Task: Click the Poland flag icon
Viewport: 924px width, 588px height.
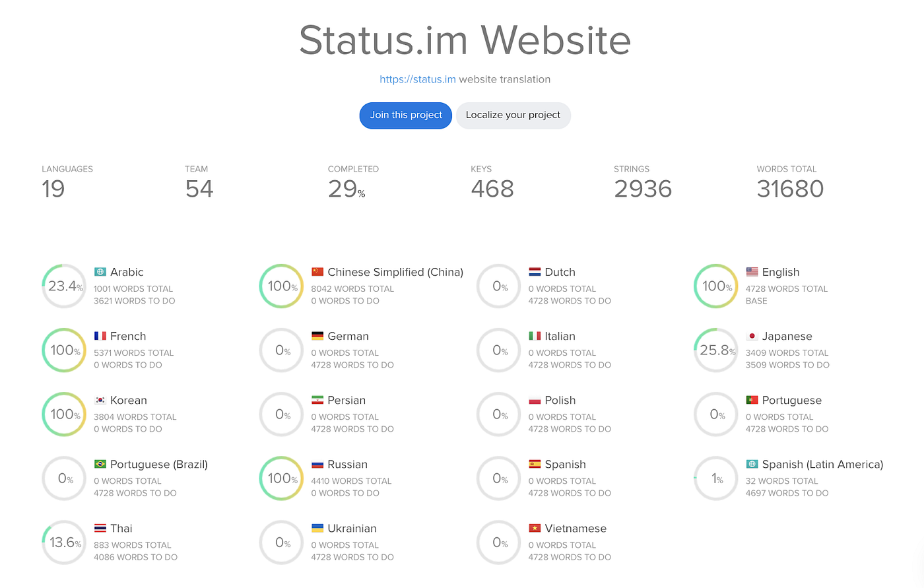Action: click(x=535, y=400)
